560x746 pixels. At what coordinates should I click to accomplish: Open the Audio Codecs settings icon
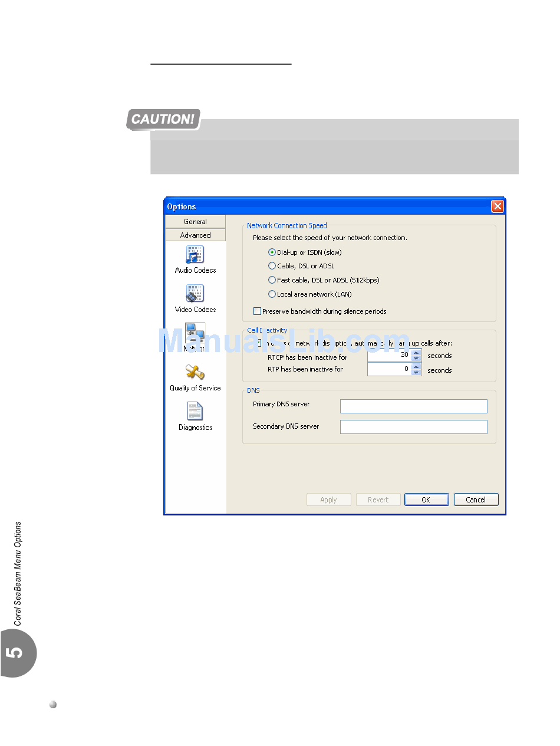point(195,255)
